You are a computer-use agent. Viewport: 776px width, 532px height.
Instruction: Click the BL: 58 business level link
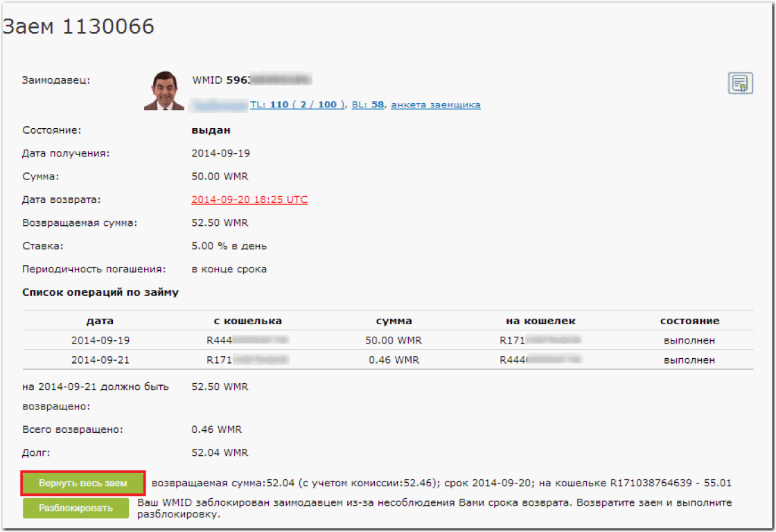368,105
